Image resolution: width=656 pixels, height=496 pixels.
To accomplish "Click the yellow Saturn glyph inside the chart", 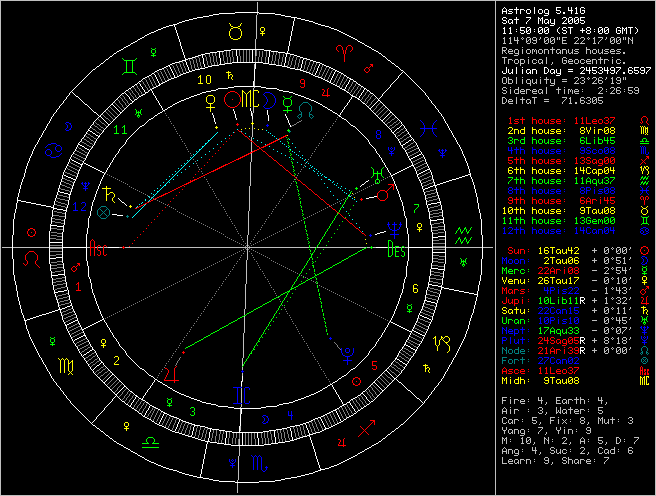I will (x=109, y=190).
